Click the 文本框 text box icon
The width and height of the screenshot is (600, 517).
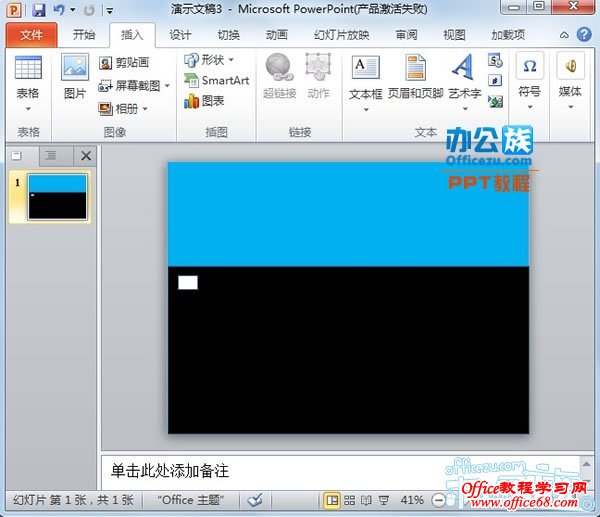[x=365, y=78]
